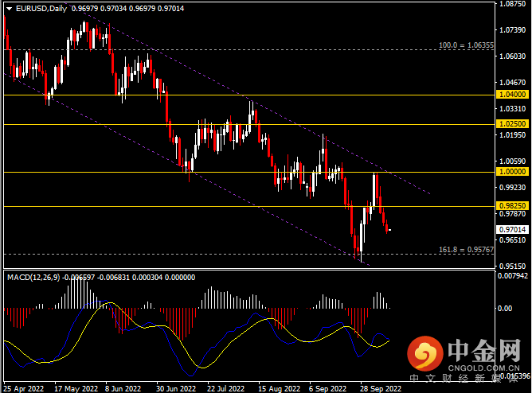Select the 0.98250 price level label
The height and width of the screenshot is (393, 532).
512,205
